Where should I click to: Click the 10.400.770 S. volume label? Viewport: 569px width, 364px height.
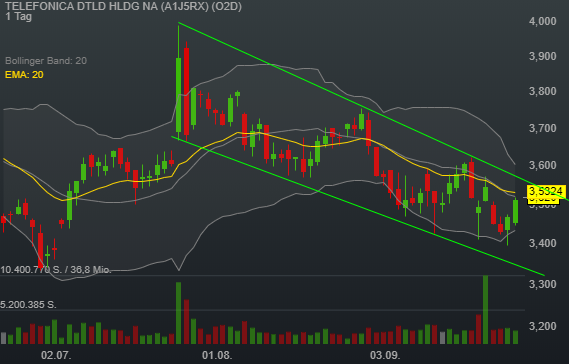coord(31,270)
